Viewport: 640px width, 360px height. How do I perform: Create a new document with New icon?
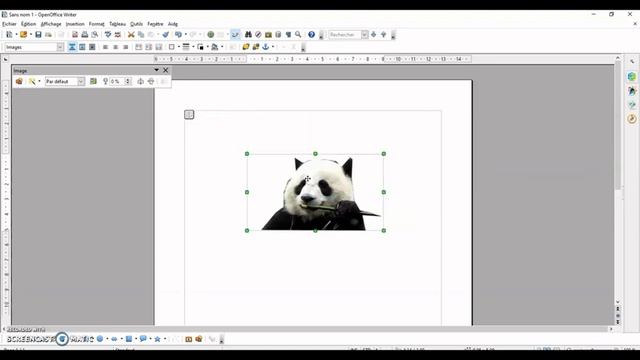9,35
